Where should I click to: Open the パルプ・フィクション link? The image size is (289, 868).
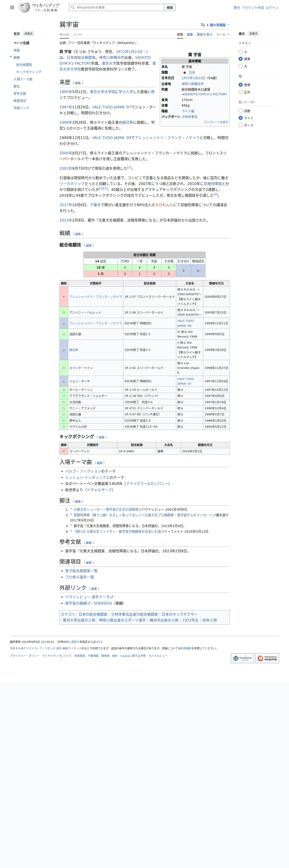pos(83,471)
